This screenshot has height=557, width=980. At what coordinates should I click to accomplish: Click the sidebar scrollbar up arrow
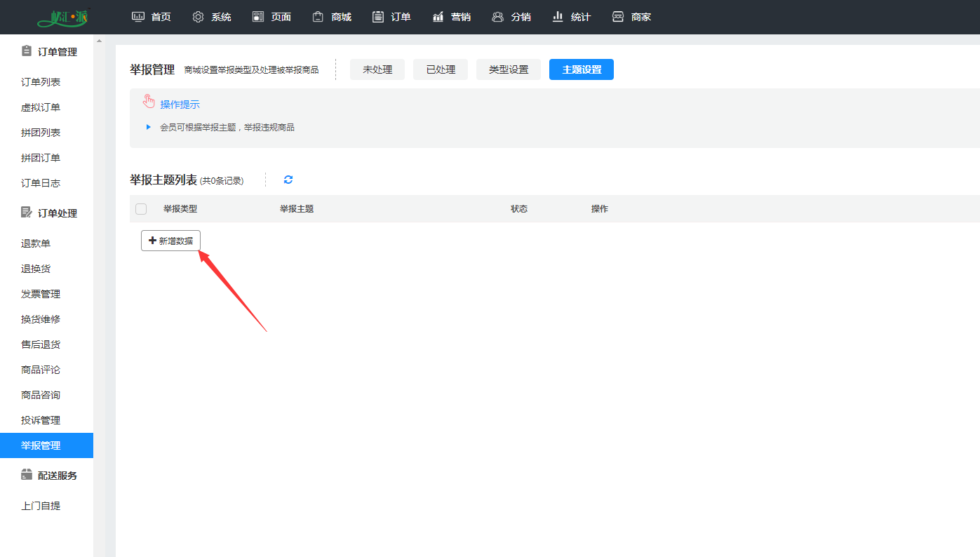point(99,41)
